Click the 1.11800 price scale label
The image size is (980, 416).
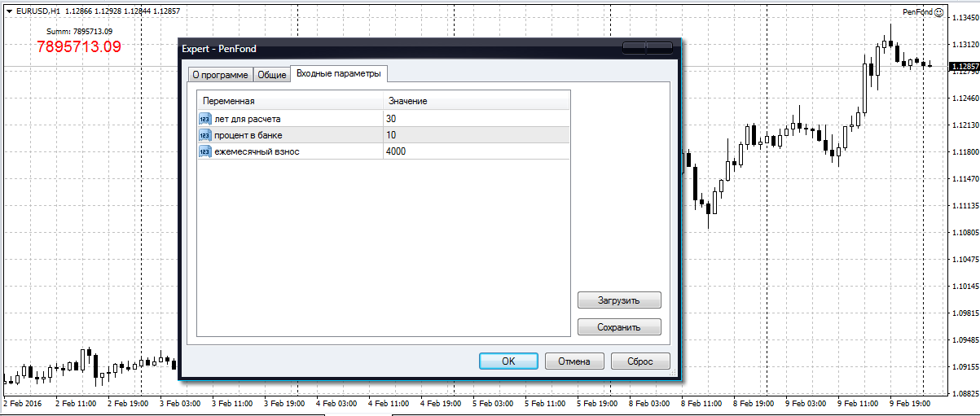965,152
